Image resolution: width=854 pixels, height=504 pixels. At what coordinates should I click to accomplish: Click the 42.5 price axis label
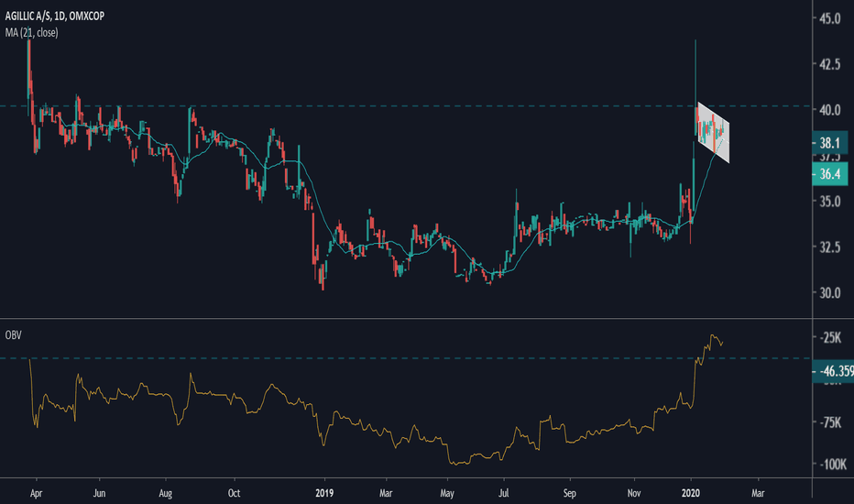(830, 64)
